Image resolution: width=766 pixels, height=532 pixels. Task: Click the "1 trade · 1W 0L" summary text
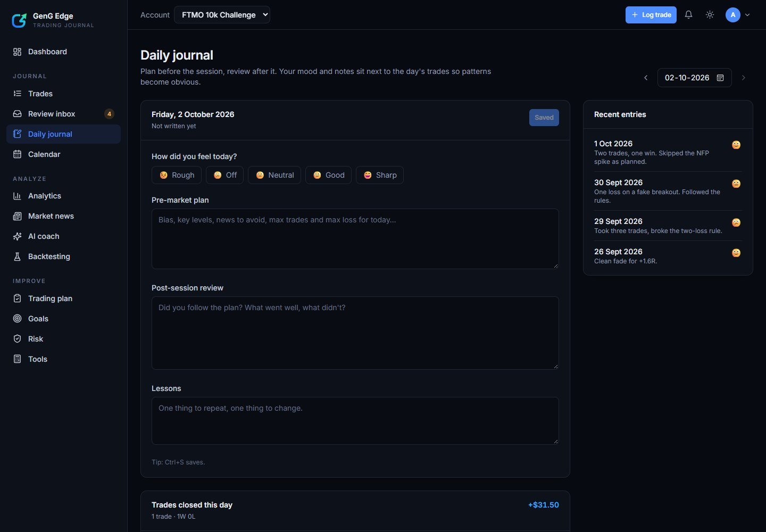click(x=173, y=517)
